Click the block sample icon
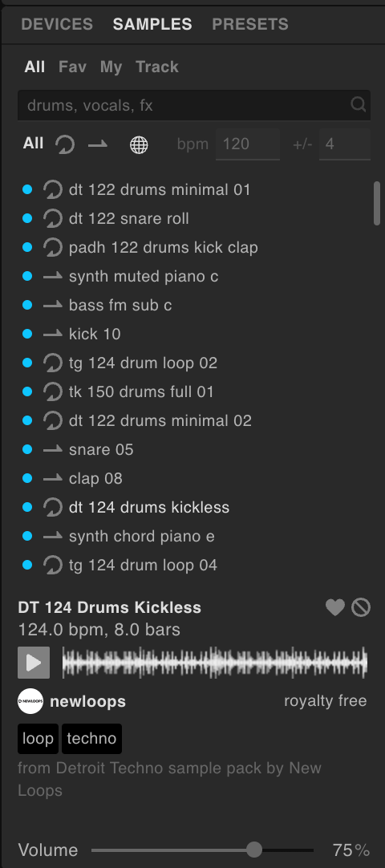385x868 pixels. coord(361,608)
